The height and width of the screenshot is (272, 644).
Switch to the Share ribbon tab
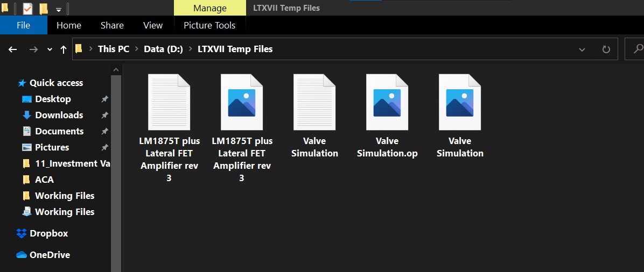(112, 25)
